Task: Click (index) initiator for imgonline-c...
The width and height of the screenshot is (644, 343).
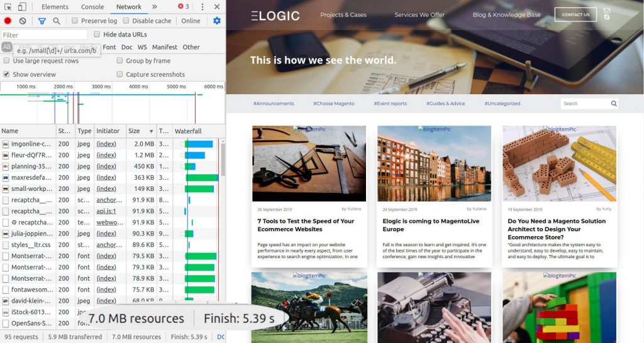Action: coord(106,144)
